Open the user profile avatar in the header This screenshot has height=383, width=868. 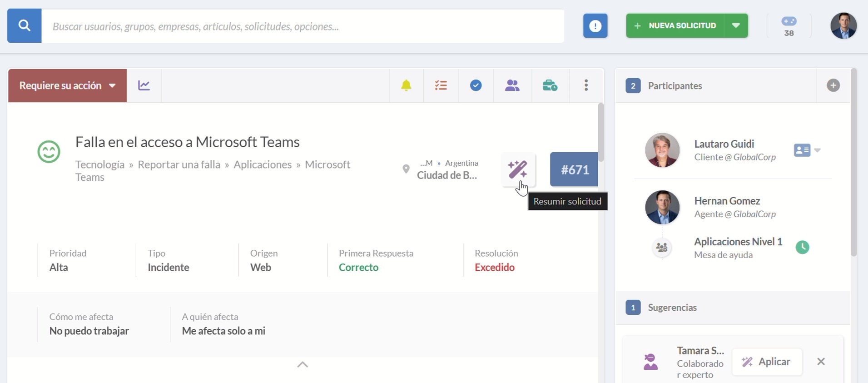(843, 26)
